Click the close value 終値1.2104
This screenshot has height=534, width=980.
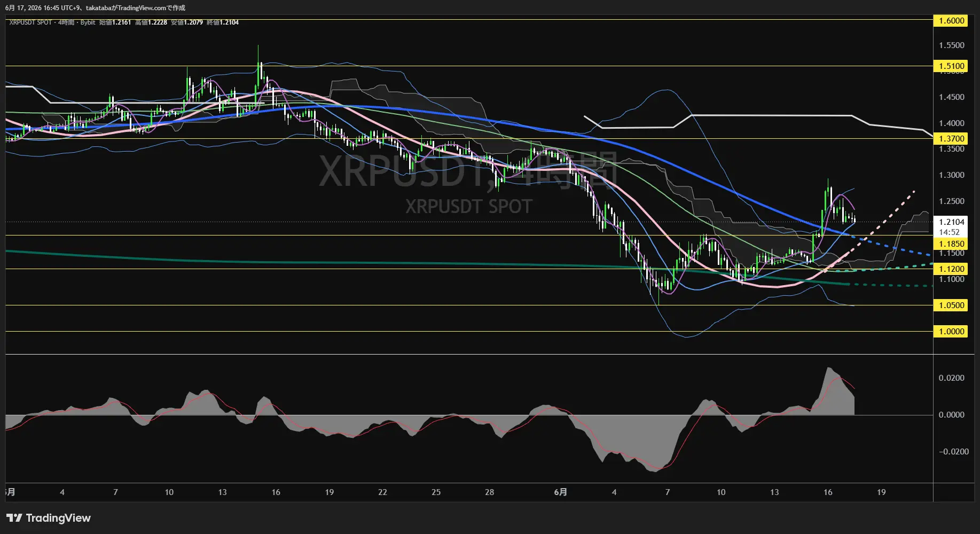(x=223, y=22)
